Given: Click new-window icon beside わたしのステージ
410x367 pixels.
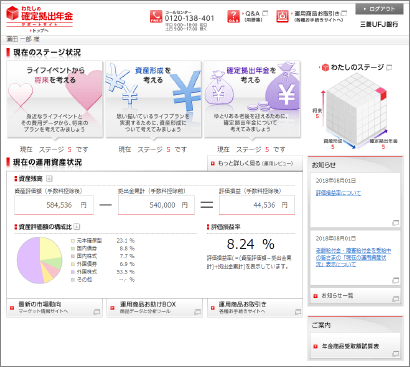Looking at the screenshot, I should (x=389, y=68).
